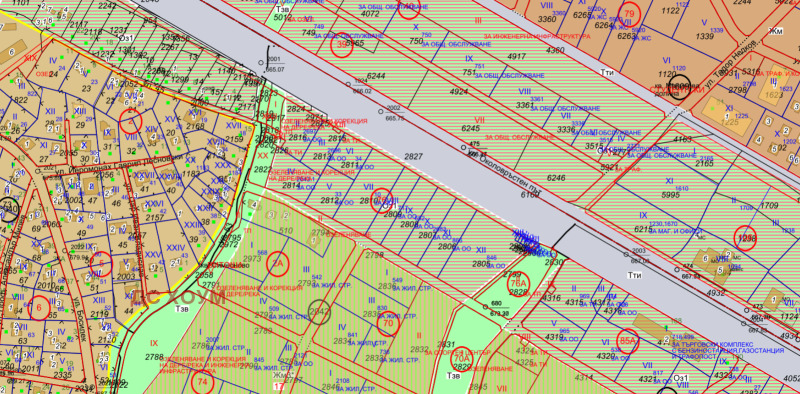The image size is (800, 394).
Task: Click parcel label 4924
Action: coord(458,92)
